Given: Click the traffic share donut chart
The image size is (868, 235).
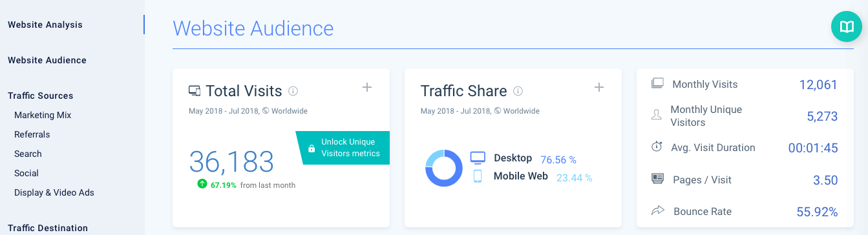Looking at the screenshot, I should (444, 168).
